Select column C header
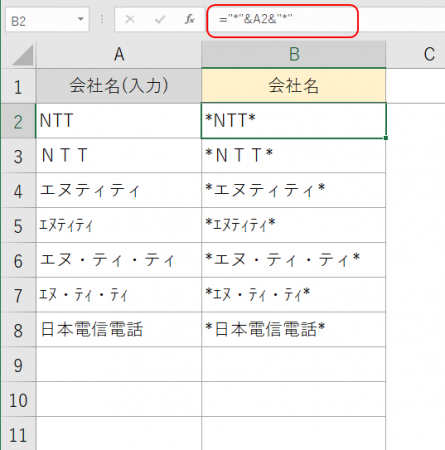The width and height of the screenshot is (445, 450). 415,55
